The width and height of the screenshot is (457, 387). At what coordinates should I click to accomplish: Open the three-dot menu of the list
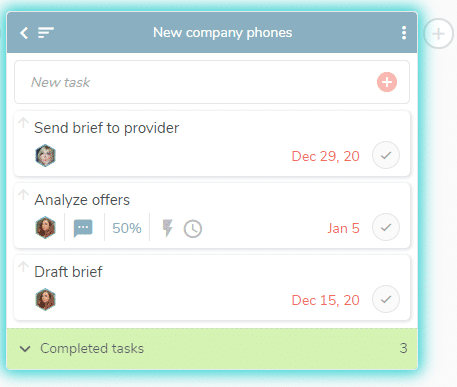(x=404, y=33)
